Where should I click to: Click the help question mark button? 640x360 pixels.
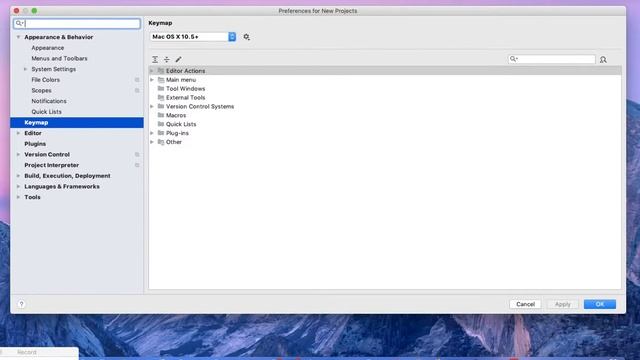click(22, 304)
